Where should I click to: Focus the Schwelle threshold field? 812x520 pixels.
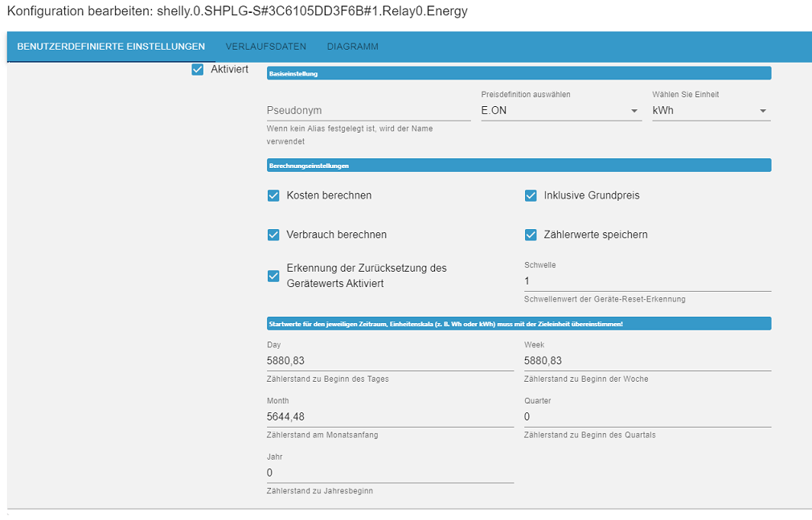(x=647, y=281)
